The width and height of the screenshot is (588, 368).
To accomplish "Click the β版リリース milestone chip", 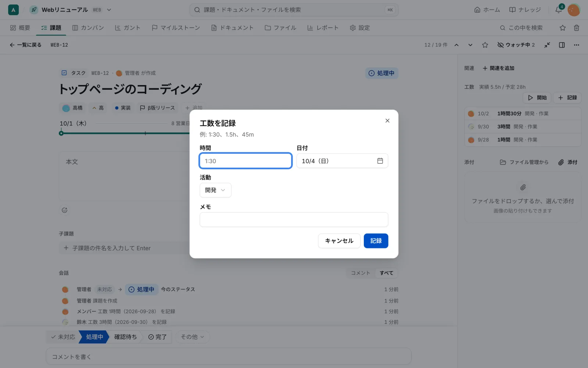I will 157,108.
